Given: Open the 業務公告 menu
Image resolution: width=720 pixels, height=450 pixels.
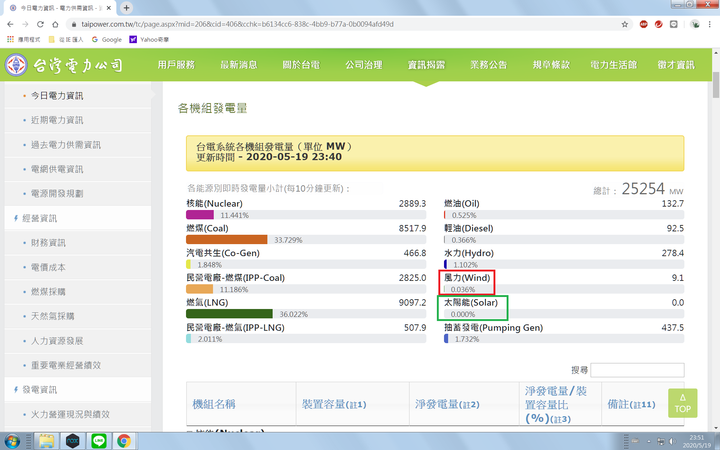Looking at the screenshot, I should 489,65.
